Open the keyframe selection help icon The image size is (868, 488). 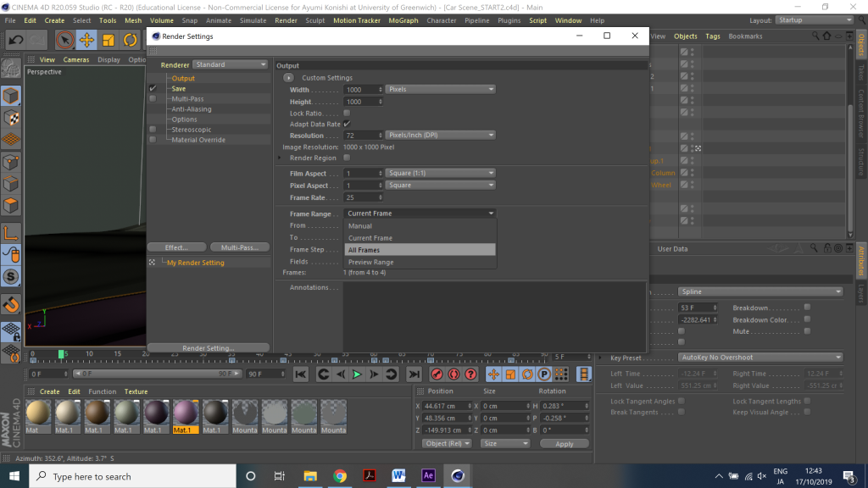[x=471, y=374]
